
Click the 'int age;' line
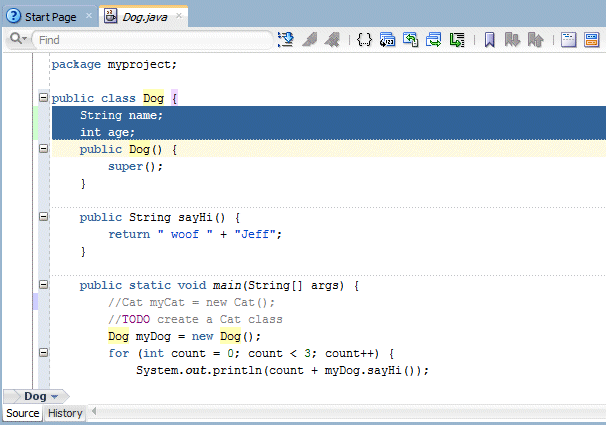pos(107,132)
